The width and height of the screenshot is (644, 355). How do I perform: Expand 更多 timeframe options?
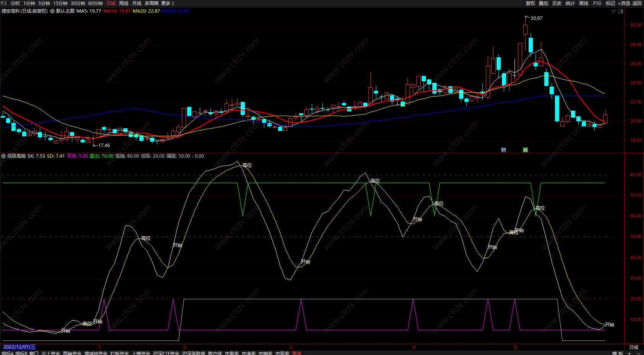pyautogui.click(x=167, y=3)
